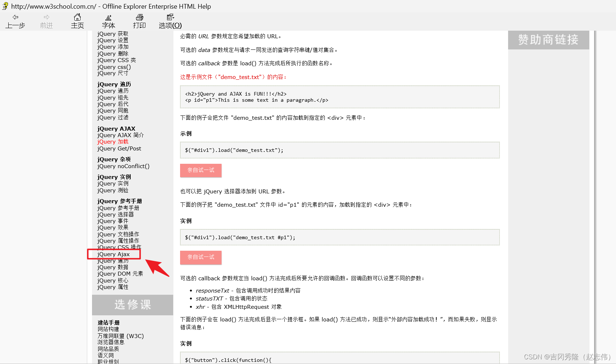Click the help window title bar icon
This screenshot has height=364, width=616.
tap(5, 6)
